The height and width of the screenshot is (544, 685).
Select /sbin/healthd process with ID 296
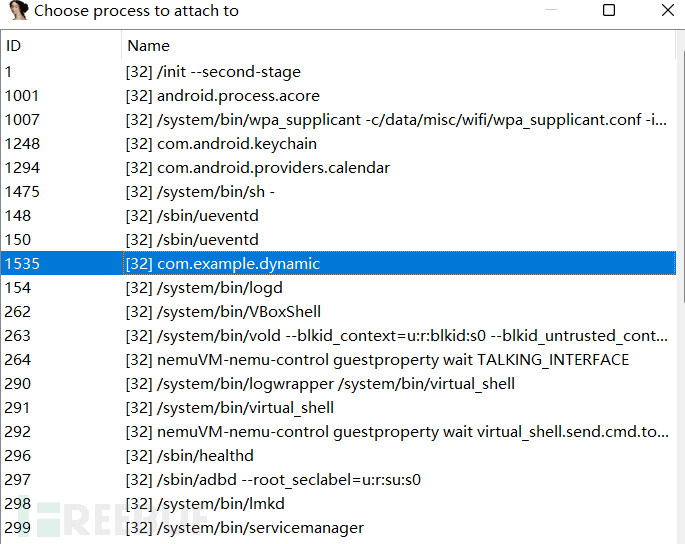(338, 456)
